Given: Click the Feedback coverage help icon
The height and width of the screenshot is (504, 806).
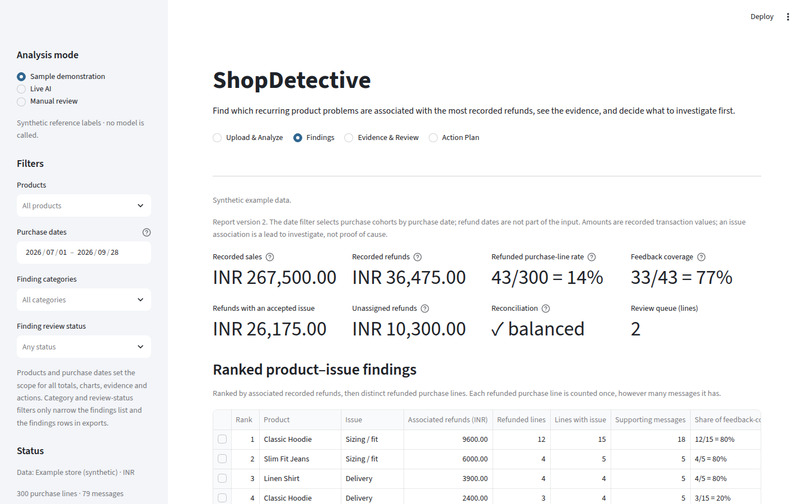Looking at the screenshot, I should coord(701,257).
